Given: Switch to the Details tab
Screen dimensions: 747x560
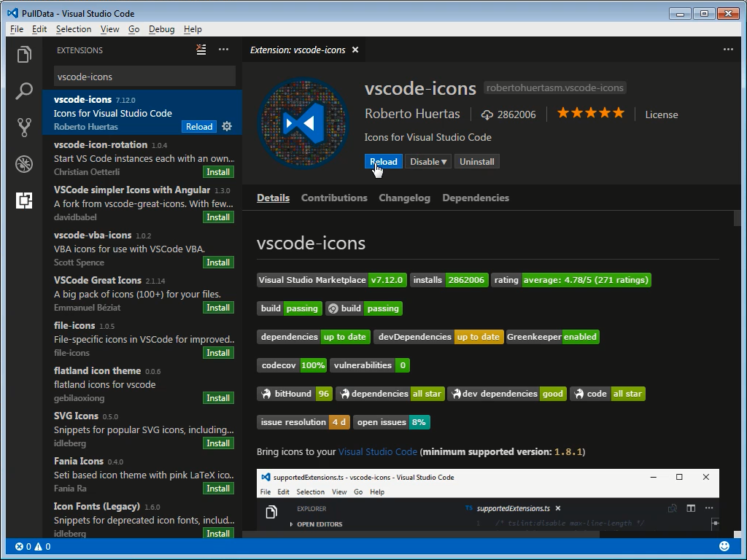Looking at the screenshot, I should pos(273,198).
